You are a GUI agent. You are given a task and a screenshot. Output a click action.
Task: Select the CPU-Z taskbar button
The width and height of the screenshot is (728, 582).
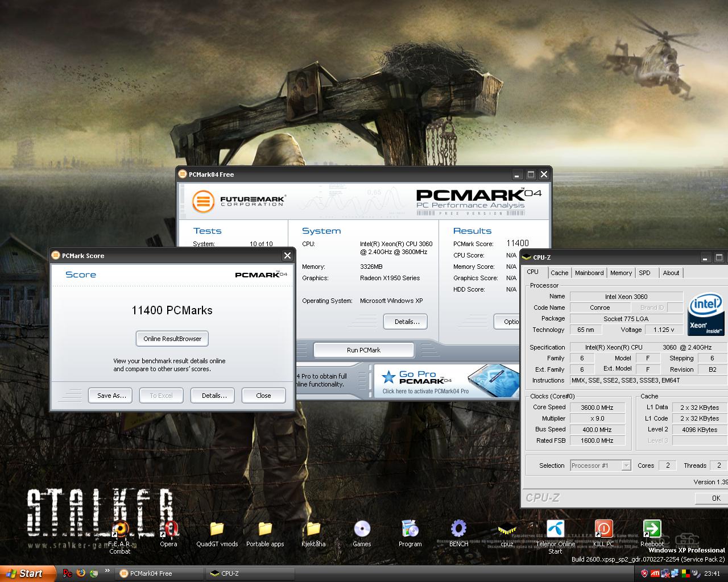point(250,573)
